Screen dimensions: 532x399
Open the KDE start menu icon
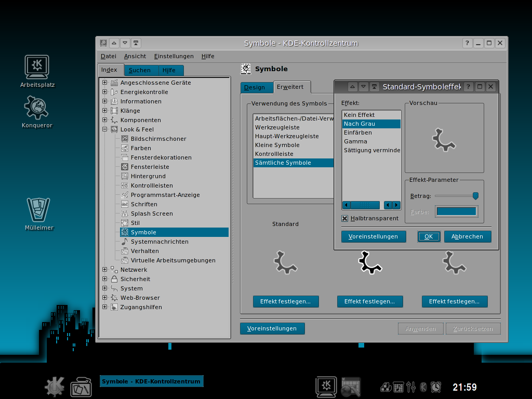pos(55,387)
